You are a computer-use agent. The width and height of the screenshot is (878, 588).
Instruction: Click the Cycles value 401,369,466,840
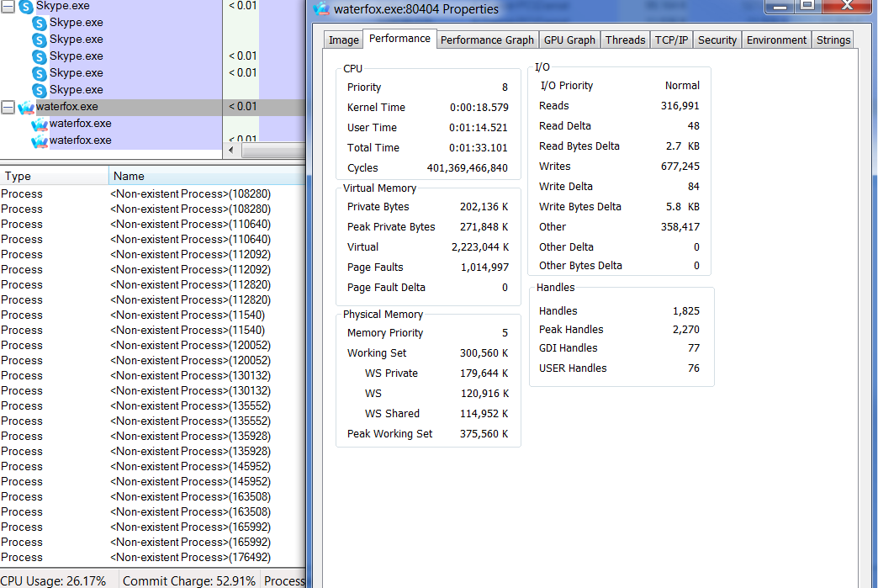pos(468,168)
